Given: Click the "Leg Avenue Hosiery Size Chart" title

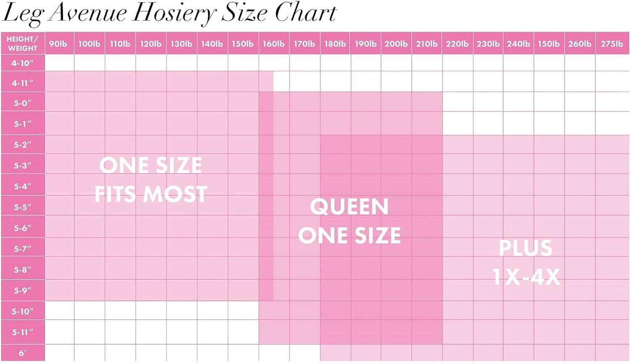Looking at the screenshot, I should click(169, 13).
